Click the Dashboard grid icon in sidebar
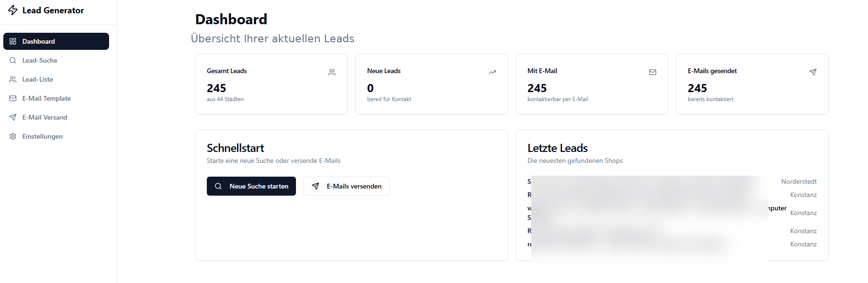Image resolution: width=868 pixels, height=283 pixels. [13, 41]
